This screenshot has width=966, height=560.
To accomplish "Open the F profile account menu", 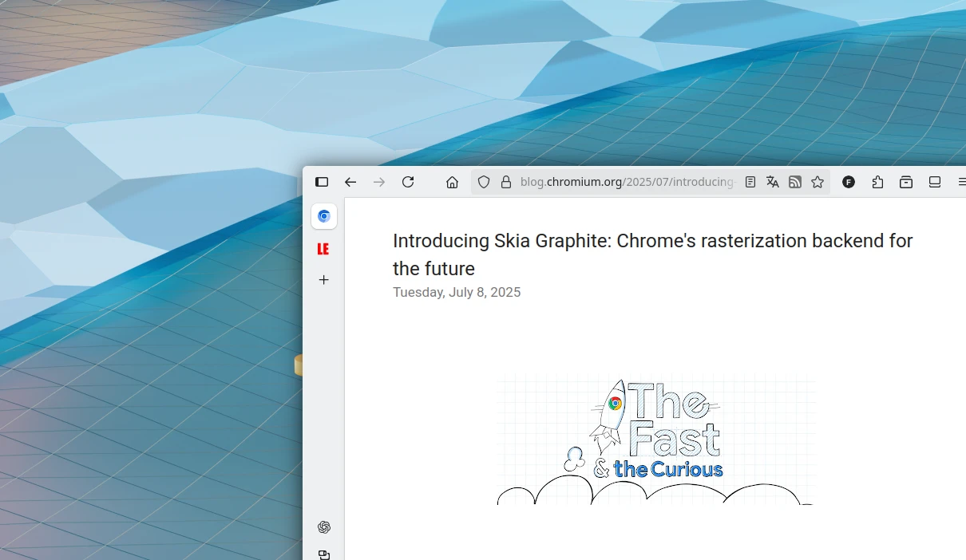I will click(849, 182).
